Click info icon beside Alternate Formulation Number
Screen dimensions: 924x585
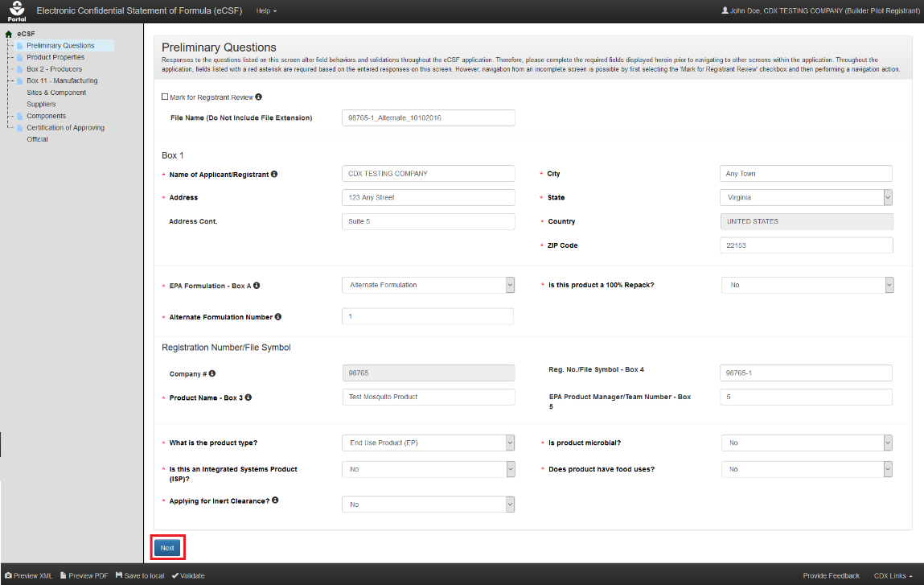pos(278,317)
